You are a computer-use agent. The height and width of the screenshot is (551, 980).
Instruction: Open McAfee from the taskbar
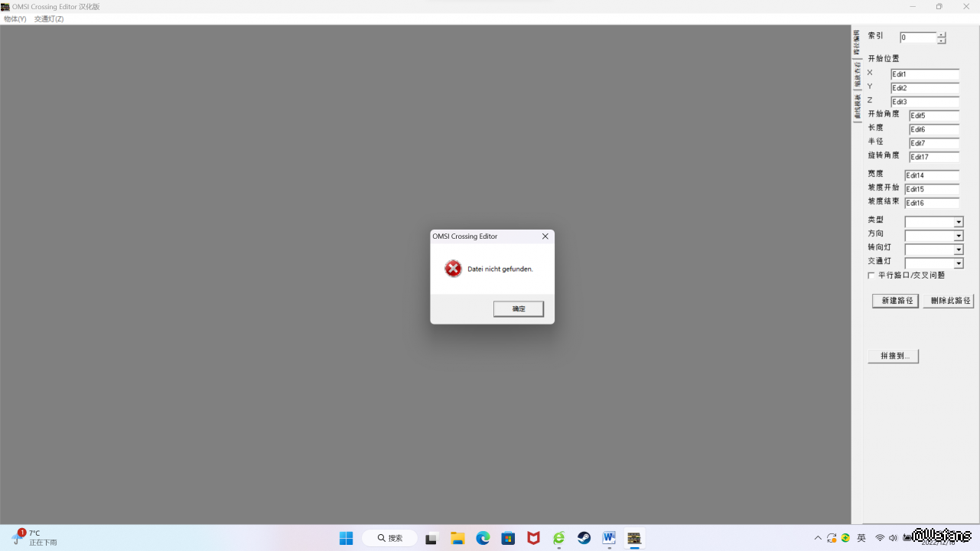pos(534,538)
